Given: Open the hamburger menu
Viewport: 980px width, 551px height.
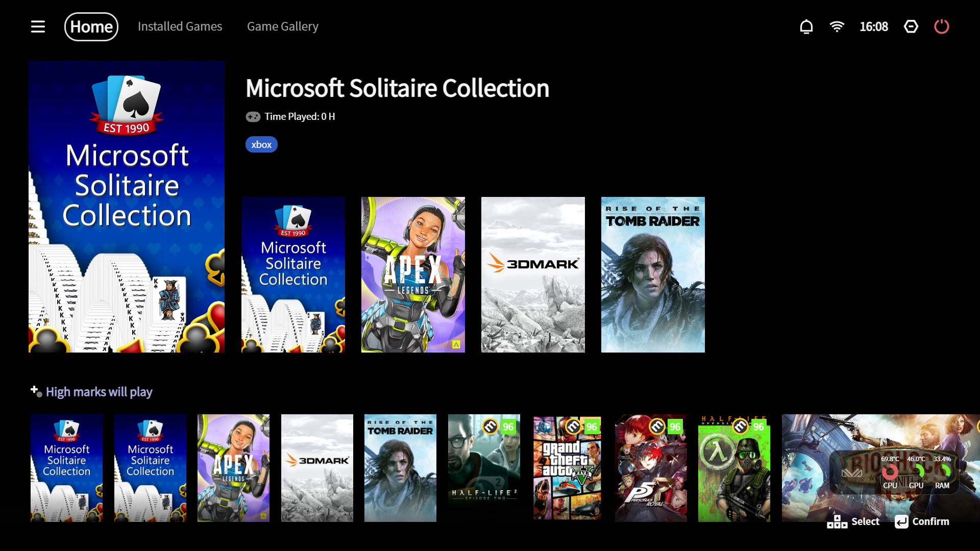Looking at the screenshot, I should pyautogui.click(x=38, y=27).
